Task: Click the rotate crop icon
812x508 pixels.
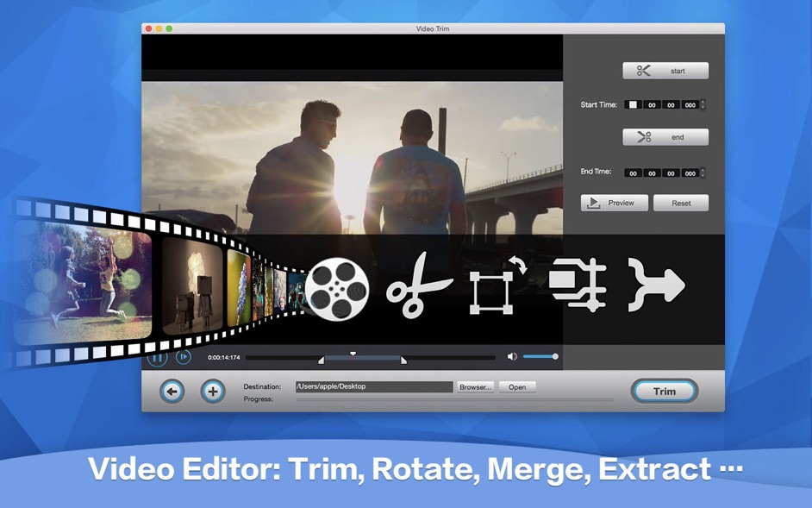Action: point(497,286)
